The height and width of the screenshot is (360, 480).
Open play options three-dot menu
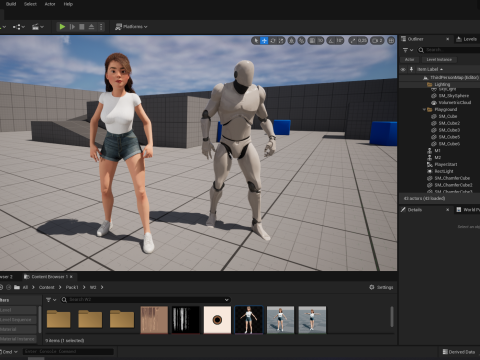101,27
